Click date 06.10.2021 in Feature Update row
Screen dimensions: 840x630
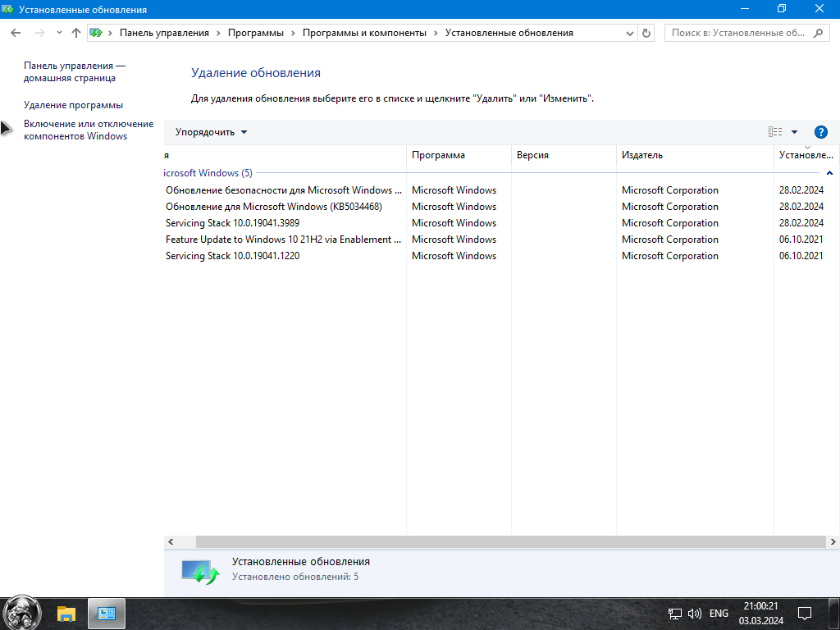coord(801,239)
